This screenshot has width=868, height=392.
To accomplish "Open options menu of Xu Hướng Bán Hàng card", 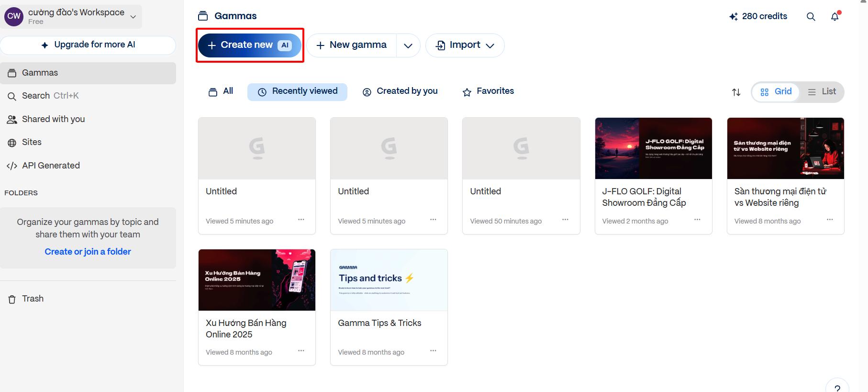I will point(301,351).
